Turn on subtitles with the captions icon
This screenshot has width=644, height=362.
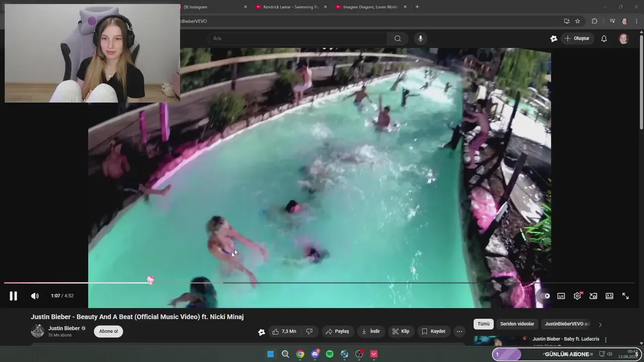561,296
